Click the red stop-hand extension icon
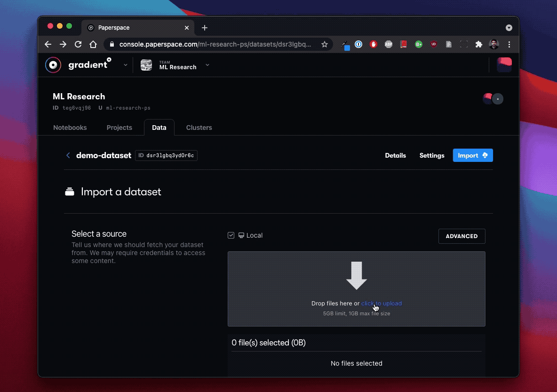557x392 pixels. click(374, 44)
